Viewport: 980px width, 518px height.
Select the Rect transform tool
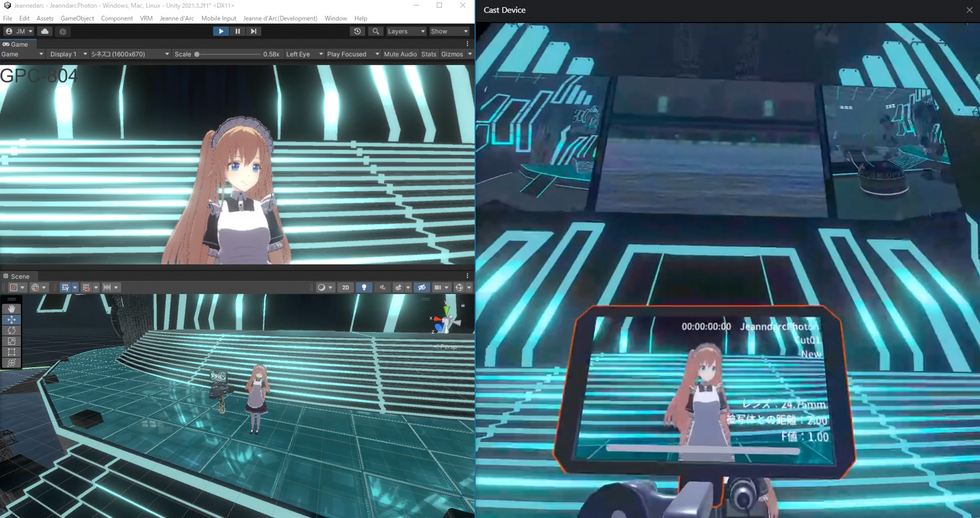click(x=11, y=352)
